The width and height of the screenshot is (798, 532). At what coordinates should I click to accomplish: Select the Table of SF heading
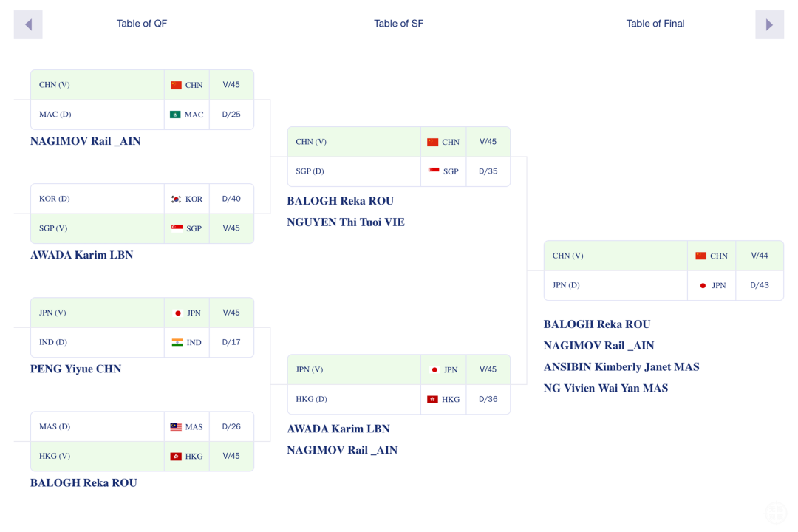398,24
